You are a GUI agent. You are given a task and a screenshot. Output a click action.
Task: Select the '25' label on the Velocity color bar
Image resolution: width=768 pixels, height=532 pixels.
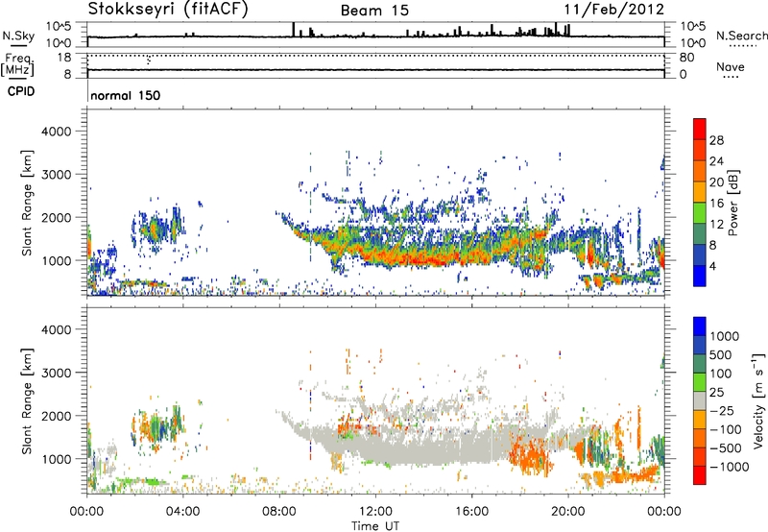(x=716, y=392)
